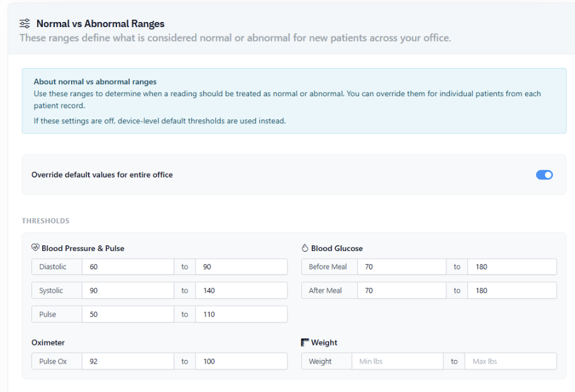Click the scale icon next to Weight

point(304,342)
